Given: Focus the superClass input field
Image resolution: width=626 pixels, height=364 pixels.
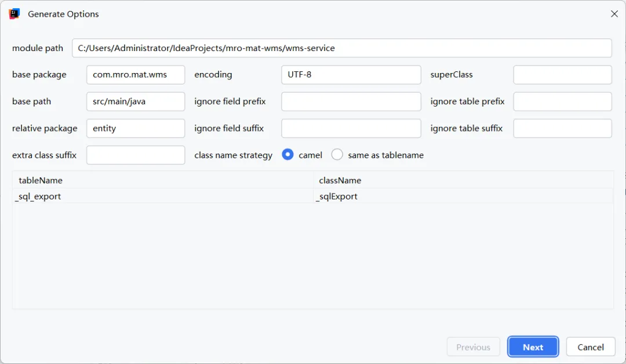Looking at the screenshot, I should pyautogui.click(x=562, y=75).
